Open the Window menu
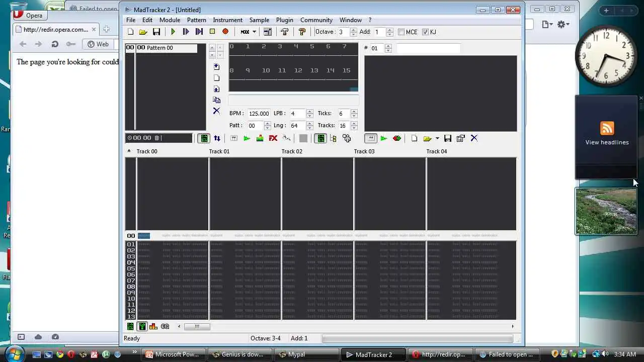Image resolution: width=644 pixels, height=362 pixels. pos(351,20)
